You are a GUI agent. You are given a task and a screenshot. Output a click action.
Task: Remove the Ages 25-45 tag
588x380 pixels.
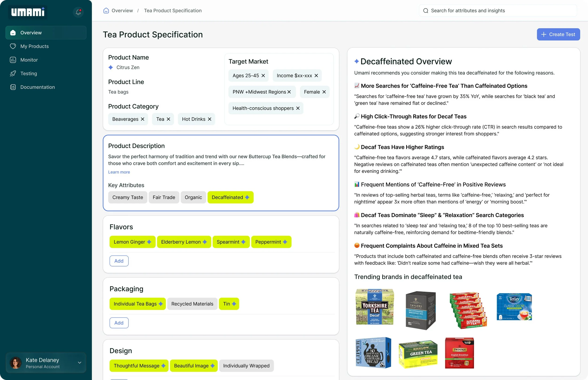coord(263,75)
